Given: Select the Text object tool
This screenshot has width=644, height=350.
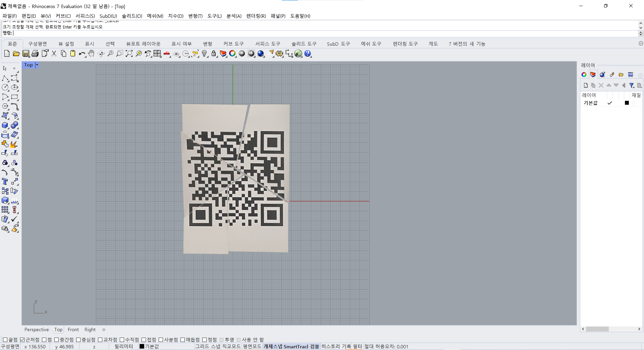Looking at the screenshot, I should [5, 181].
